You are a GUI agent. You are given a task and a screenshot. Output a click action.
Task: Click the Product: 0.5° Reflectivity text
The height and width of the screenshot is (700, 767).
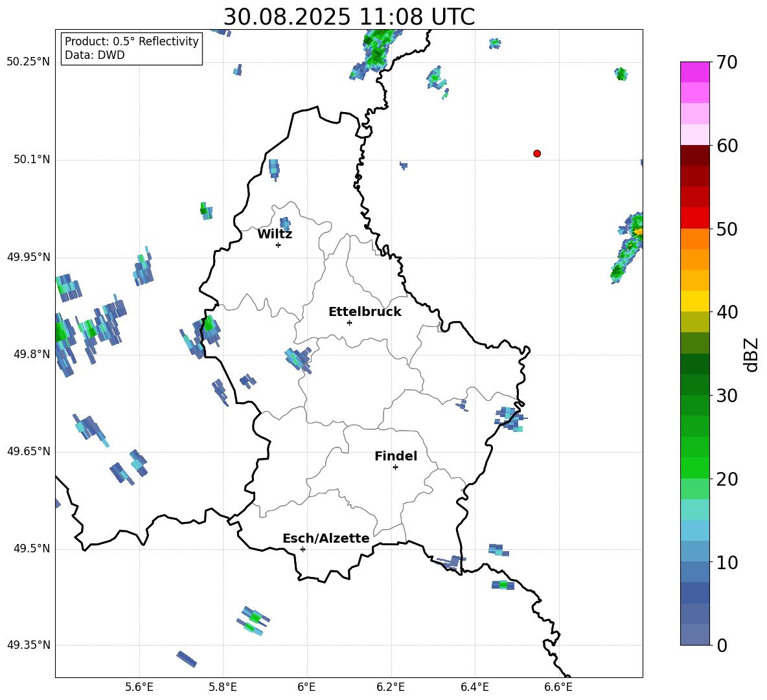point(132,41)
